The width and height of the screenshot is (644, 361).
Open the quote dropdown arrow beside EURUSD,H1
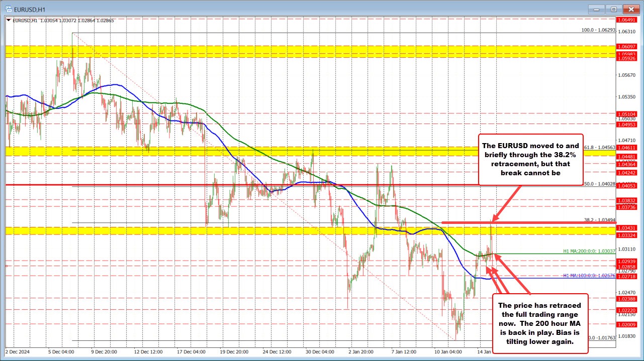pos(9,20)
